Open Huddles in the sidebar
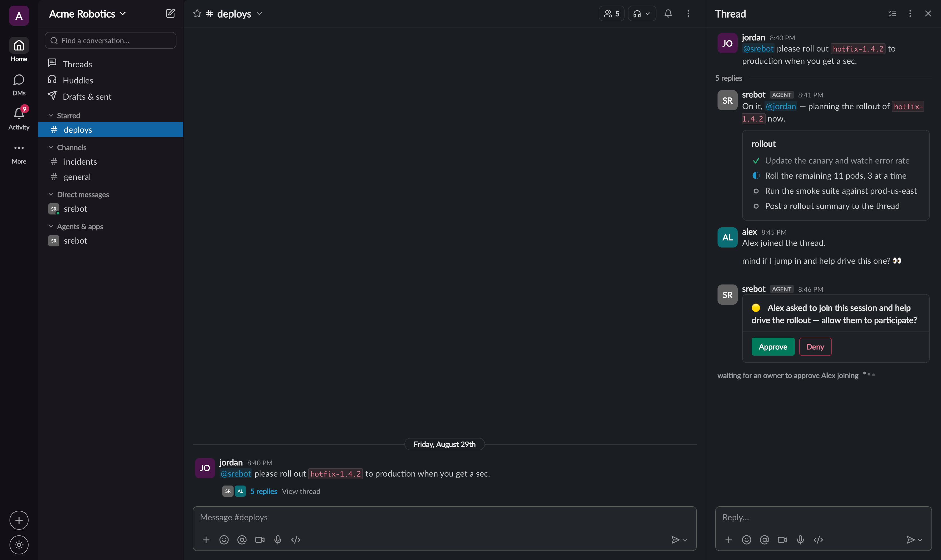This screenshot has width=941, height=560. (111, 80)
